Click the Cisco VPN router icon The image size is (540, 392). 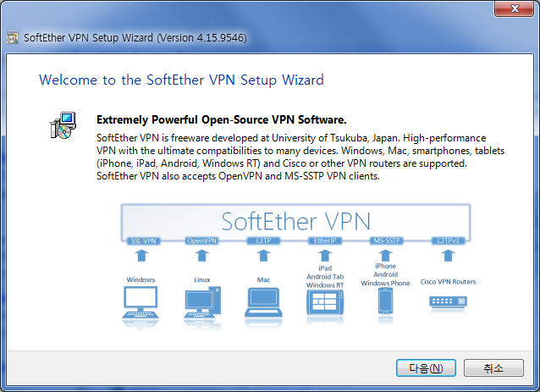coord(448,302)
